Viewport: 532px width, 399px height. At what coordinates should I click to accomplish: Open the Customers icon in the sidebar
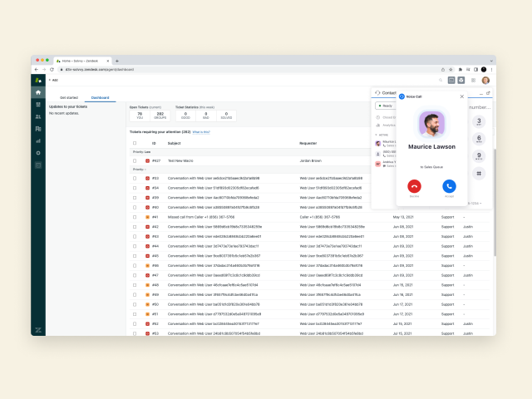tap(38, 117)
